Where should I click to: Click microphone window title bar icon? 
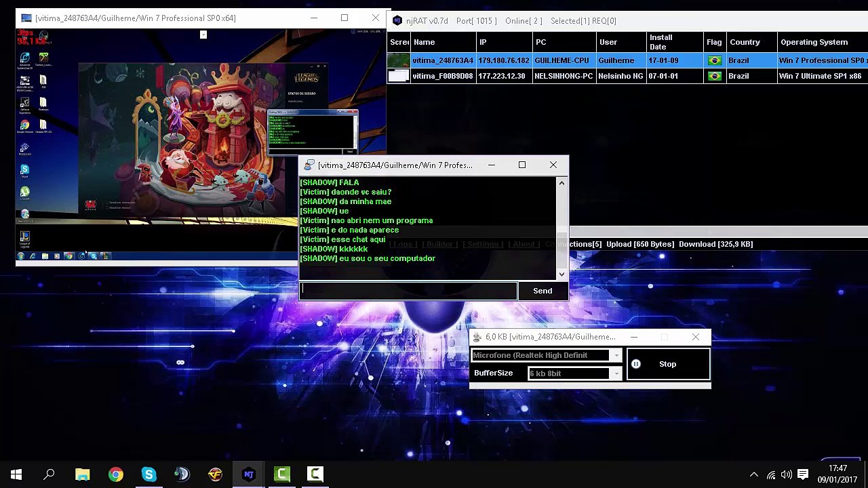point(477,337)
